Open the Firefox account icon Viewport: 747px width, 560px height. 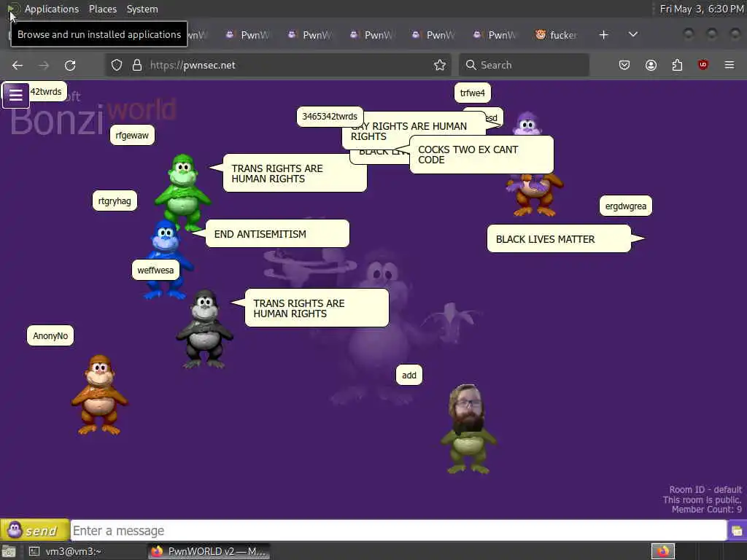click(651, 65)
